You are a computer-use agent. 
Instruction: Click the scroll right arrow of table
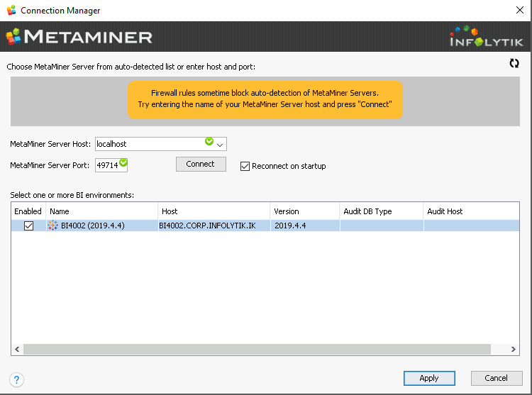coord(514,349)
